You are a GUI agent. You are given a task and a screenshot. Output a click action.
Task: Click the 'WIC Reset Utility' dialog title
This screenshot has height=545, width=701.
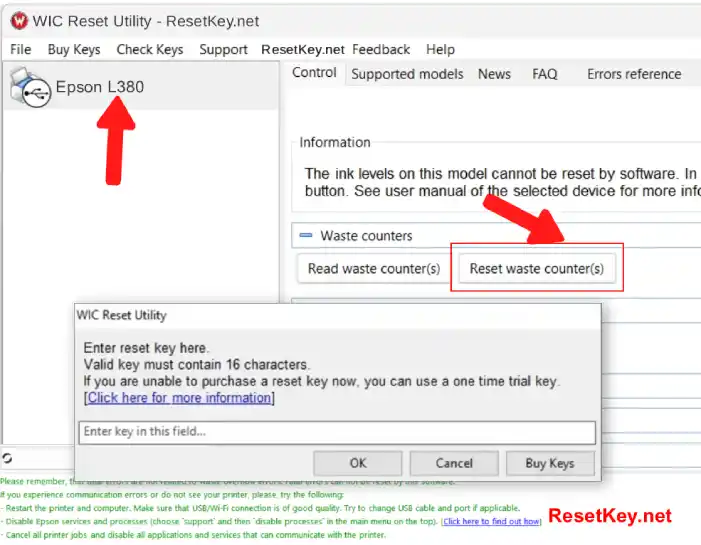(121, 315)
